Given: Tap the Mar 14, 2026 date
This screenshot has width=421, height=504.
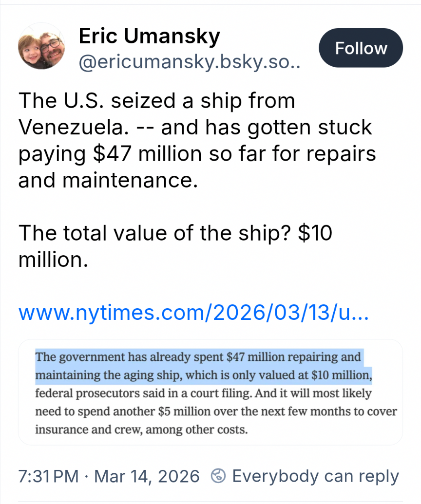Looking at the screenshot, I should tap(147, 476).
